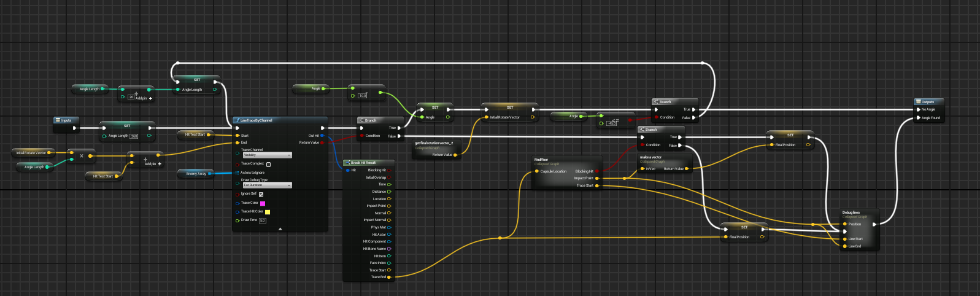
Task: Click the Break Hit Result node icon
Action: click(347, 163)
